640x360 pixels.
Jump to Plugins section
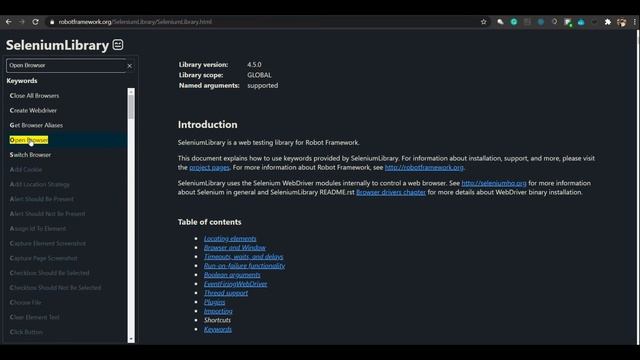214,302
